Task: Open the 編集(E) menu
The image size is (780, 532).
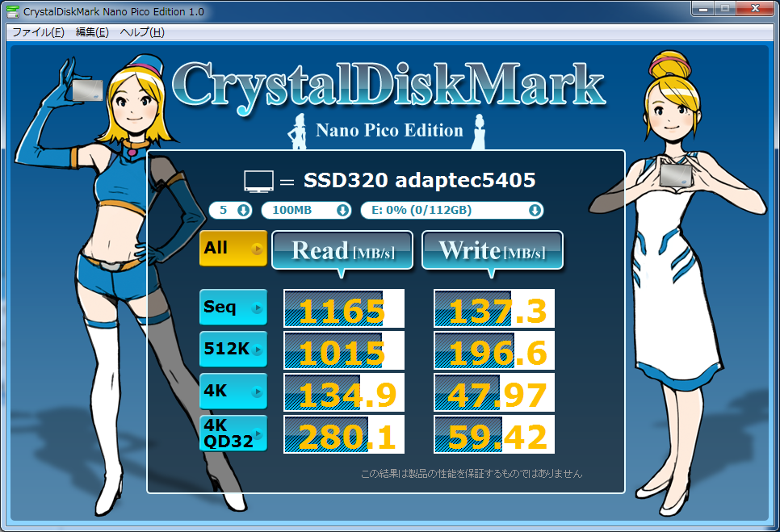Action: pos(92,32)
